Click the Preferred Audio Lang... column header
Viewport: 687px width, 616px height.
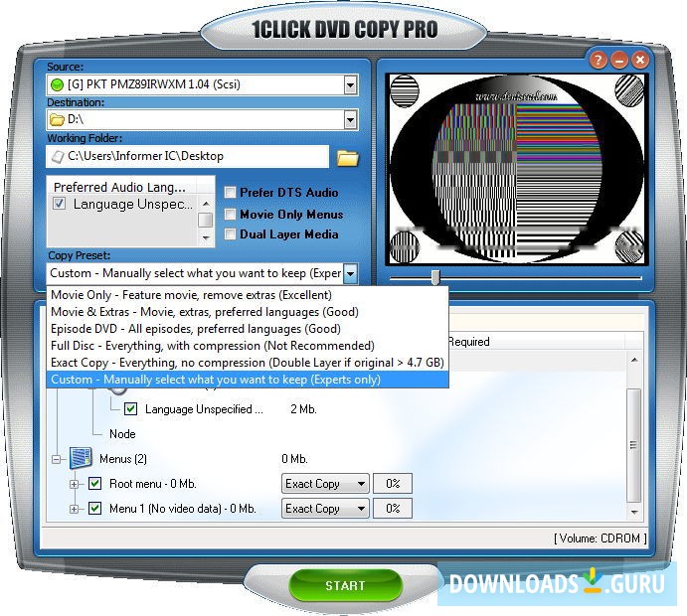click(x=121, y=187)
